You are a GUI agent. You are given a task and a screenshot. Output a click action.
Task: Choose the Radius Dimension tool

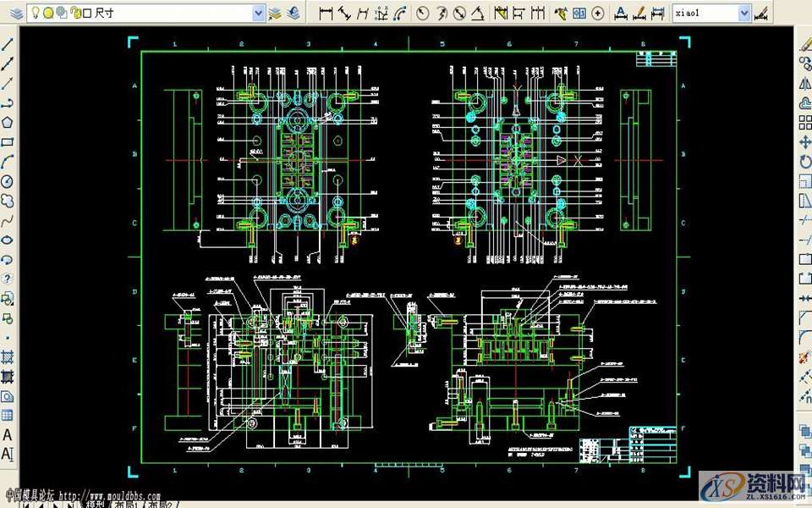(422, 13)
